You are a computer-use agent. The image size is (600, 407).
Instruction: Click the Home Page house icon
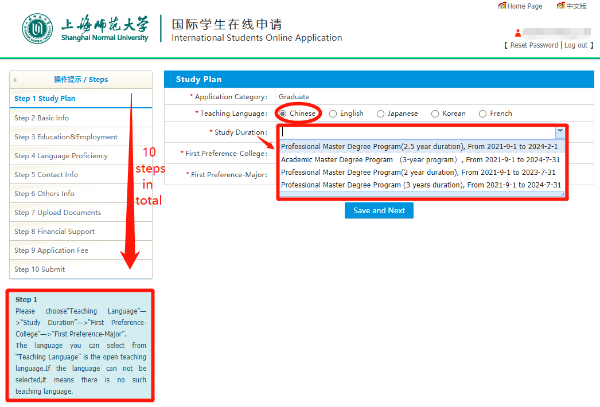pyautogui.click(x=502, y=6)
